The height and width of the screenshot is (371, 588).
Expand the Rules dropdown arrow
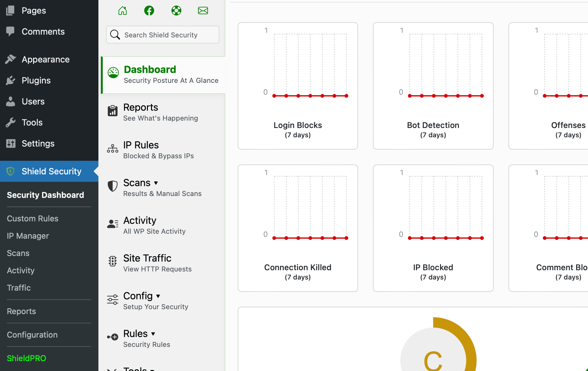coord(153,334)
